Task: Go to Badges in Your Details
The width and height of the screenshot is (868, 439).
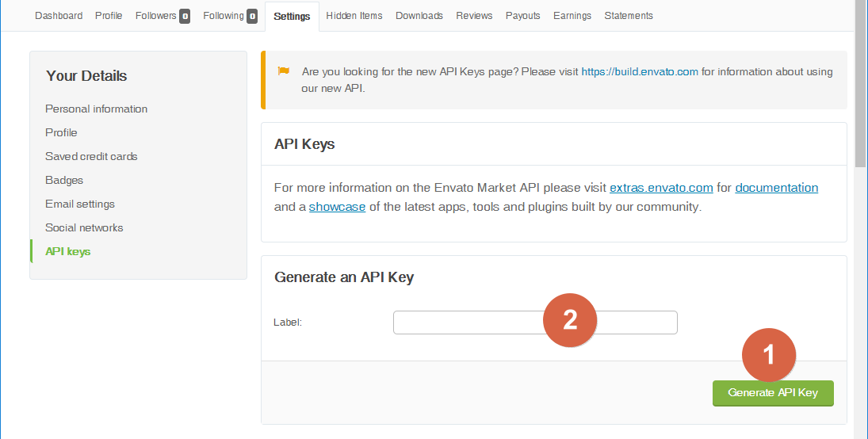Action: tap(64, 180)
